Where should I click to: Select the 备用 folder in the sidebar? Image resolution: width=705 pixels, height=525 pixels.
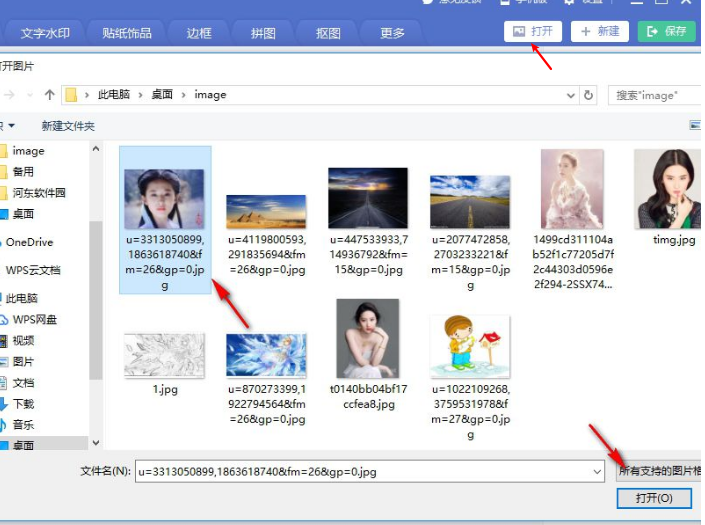22,172
